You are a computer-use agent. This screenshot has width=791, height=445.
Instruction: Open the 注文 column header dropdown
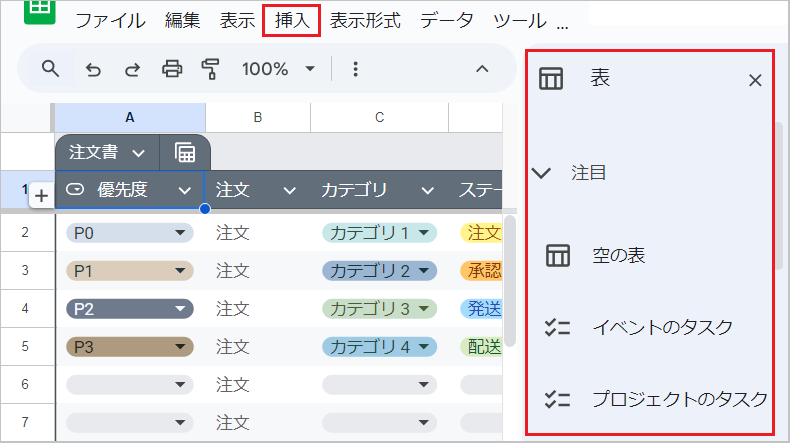coord(290,191)
